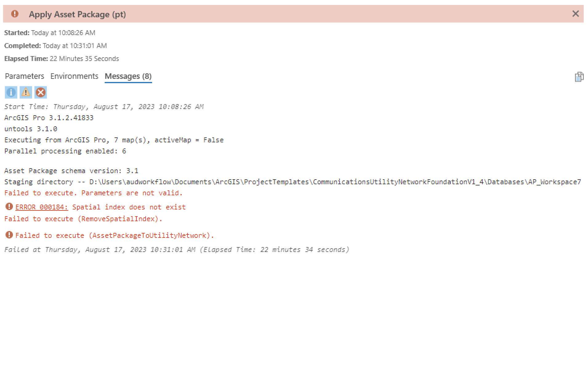Click the error status icon in header
Image resolution: width=588 pixels, height=390 pixels.
click(14, 14)
